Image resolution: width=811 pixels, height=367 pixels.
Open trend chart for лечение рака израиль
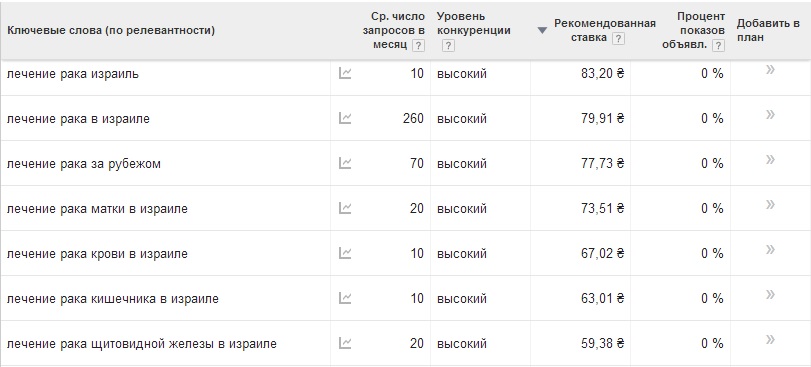(x=345, y=73)
